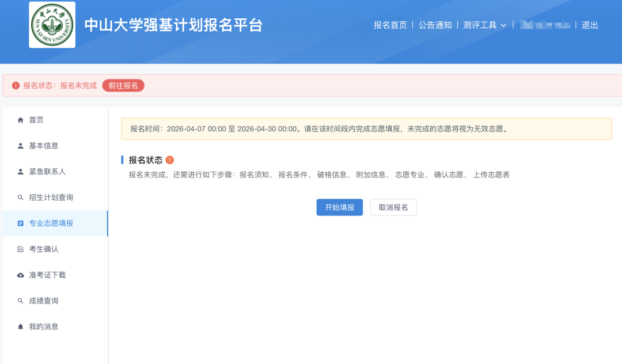Click the 取消报名 button

pos(393,207)
